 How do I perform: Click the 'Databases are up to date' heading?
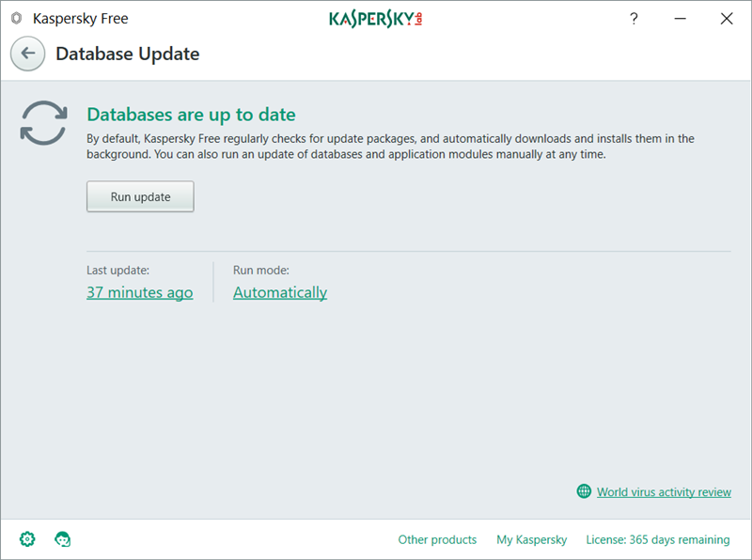point(191,115)
